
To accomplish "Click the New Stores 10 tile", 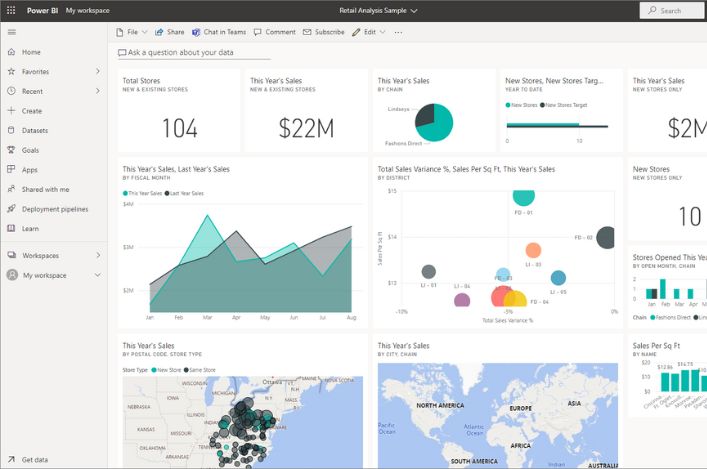I will tap(668, 200).
